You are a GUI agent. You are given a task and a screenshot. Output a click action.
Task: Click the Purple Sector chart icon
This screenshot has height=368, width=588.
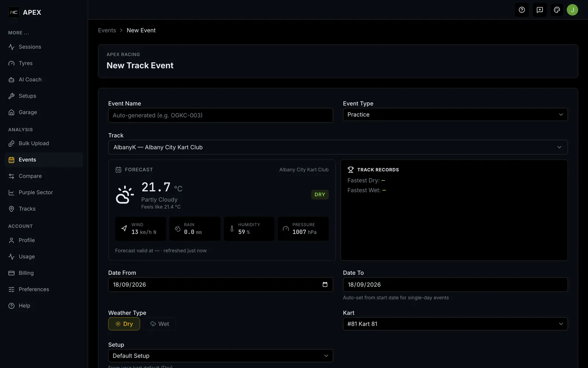11,192
